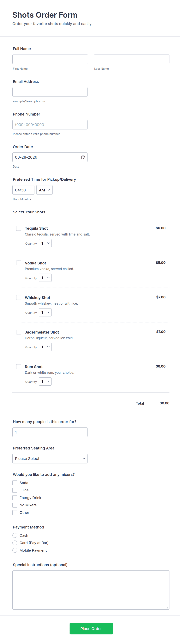Check the Energy Drink mixer
This screenshot has width=180, height=644.
[x=15, y=498]
